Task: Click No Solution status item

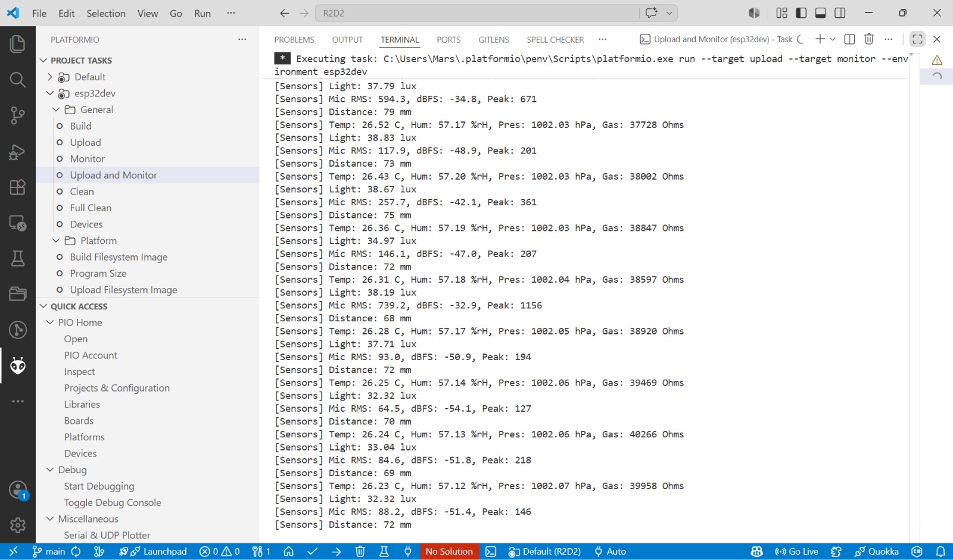Action: (x=449, y=552)
